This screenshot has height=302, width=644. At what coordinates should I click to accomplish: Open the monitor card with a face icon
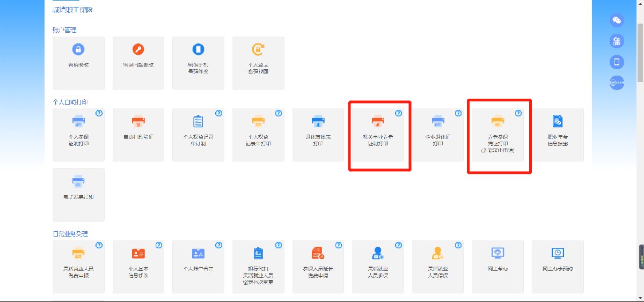tap(498, 267)
